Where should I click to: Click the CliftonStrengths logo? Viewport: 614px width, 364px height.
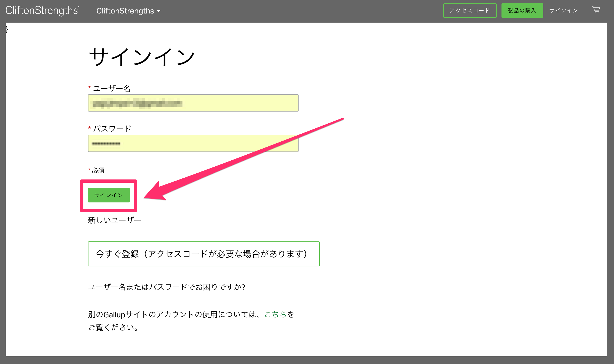[42, 11]
